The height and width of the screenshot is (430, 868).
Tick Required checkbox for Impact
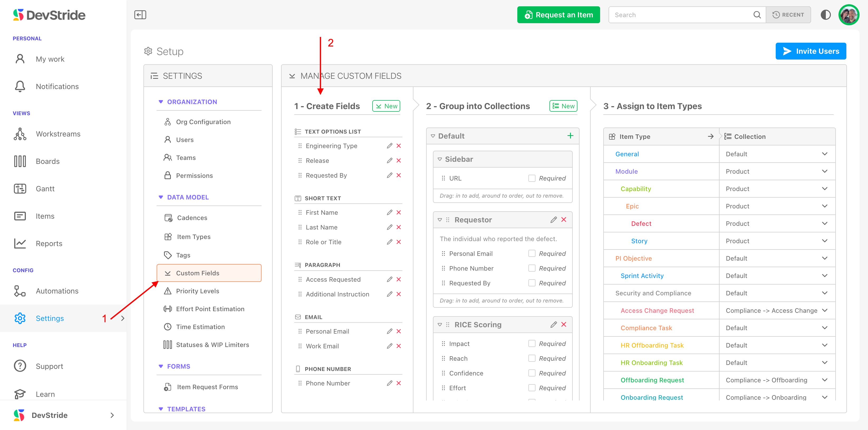click(x=532, y=344)
